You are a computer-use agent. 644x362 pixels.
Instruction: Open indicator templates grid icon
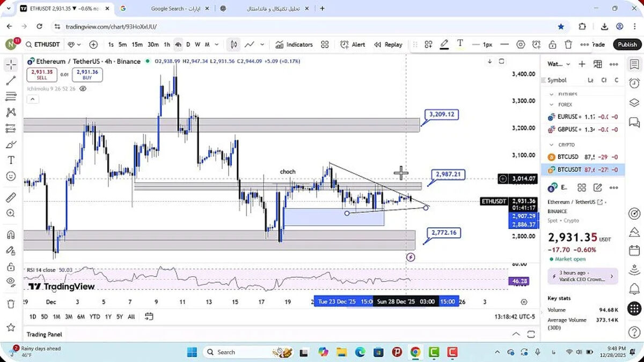325,45
